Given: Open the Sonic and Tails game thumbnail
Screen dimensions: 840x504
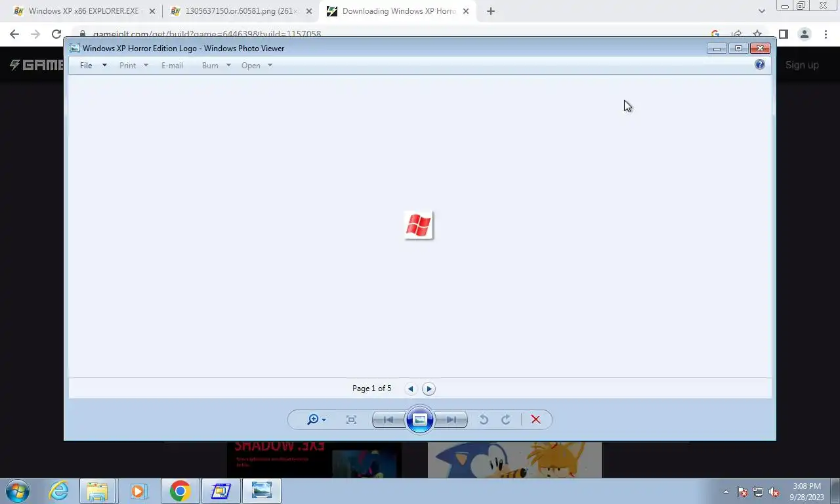Looking at the screenshot, I should click(x=514, y=459).
